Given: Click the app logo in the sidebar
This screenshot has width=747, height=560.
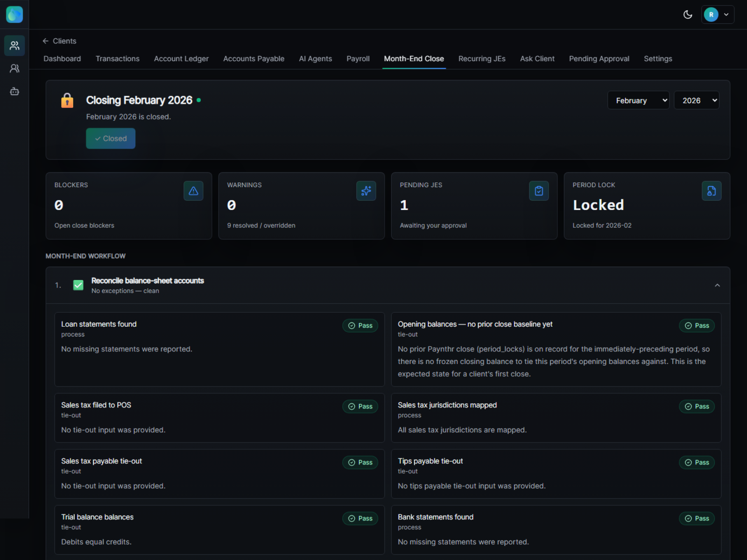Looking at the screenshot, I should pyautogui.click(x=14, y=14).
